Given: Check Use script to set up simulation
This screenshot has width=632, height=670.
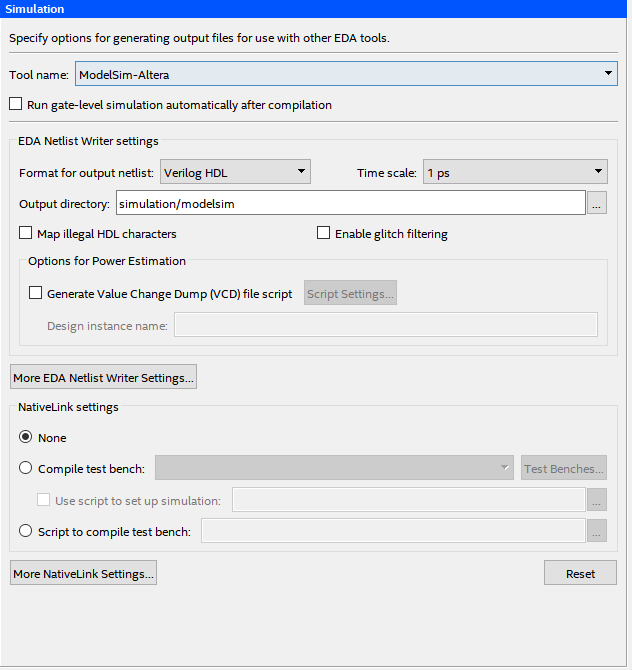Looking at the screenshot, I should point(44,500).
